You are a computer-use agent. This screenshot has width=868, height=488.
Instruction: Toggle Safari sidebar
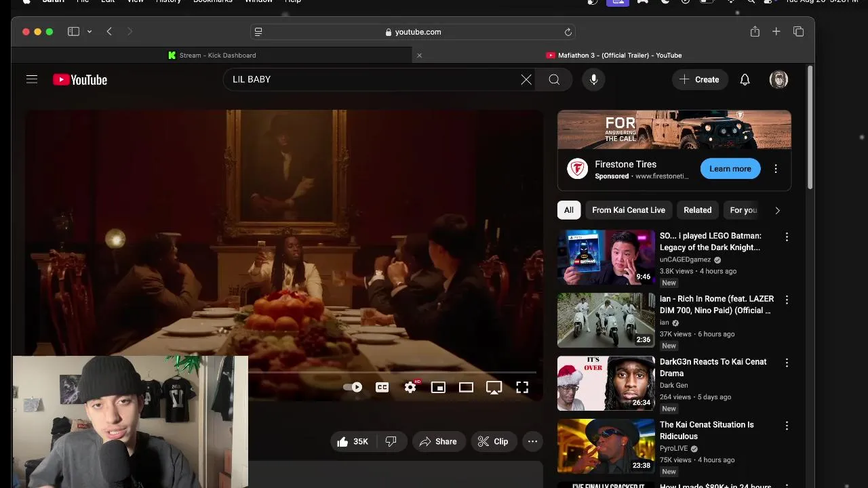(x=73, y=31)
